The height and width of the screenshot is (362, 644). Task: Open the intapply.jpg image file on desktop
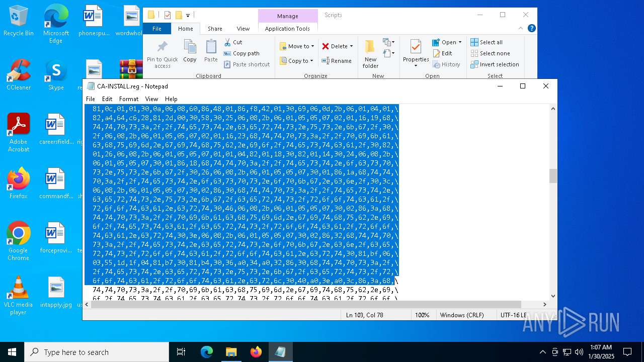coord(56,292)
